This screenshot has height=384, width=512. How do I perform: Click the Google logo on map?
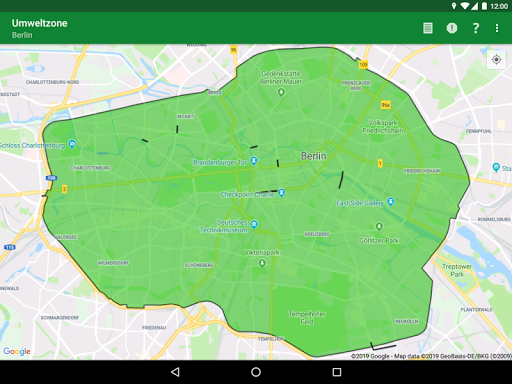tap(17, 351)
